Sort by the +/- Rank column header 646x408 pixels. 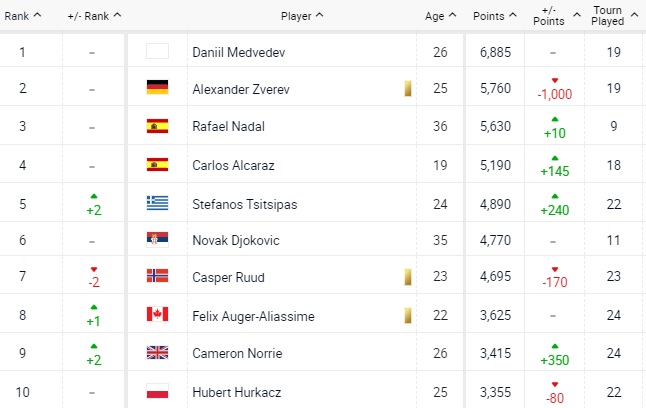(x=94, y=15)
